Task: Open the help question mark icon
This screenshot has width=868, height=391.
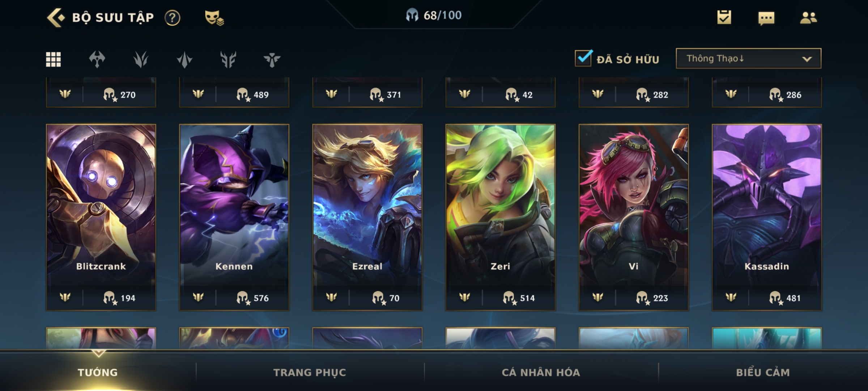Action: (173, 18)
